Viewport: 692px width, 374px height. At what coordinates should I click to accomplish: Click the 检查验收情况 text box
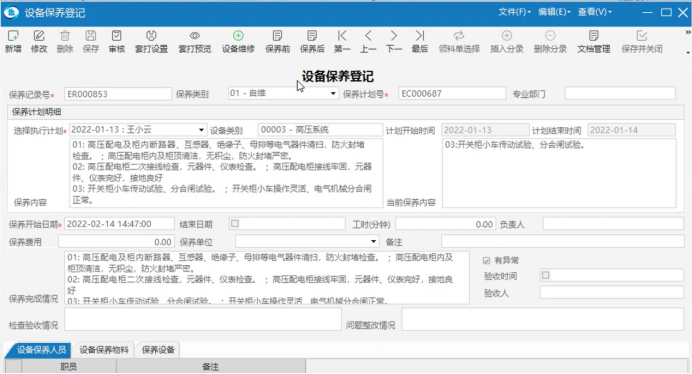point(203,319)
